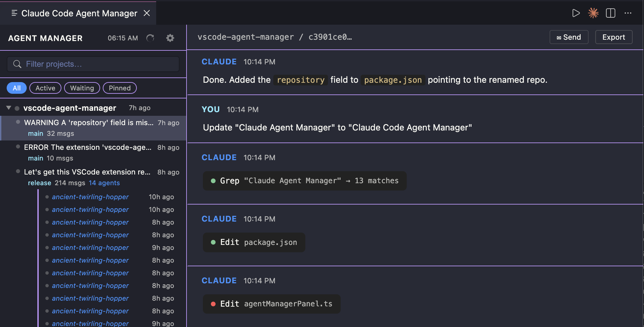Select the Active filter pill
Image resolution: width=644 pixels, height=327 pixels.
point(45,88)
